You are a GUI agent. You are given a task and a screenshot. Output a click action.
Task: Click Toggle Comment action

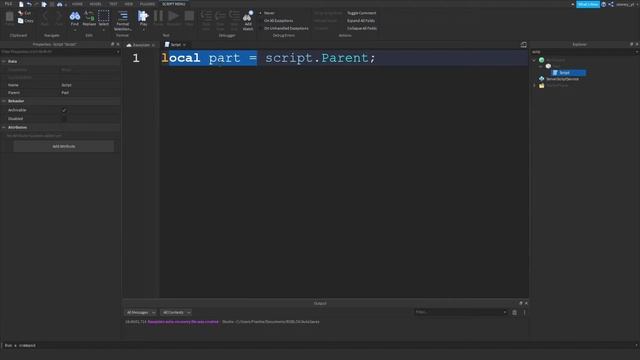click(361, 13)
